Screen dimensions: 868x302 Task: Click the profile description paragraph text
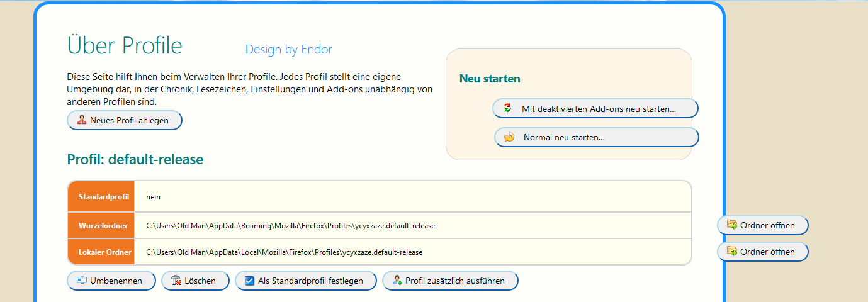point(249,89)
